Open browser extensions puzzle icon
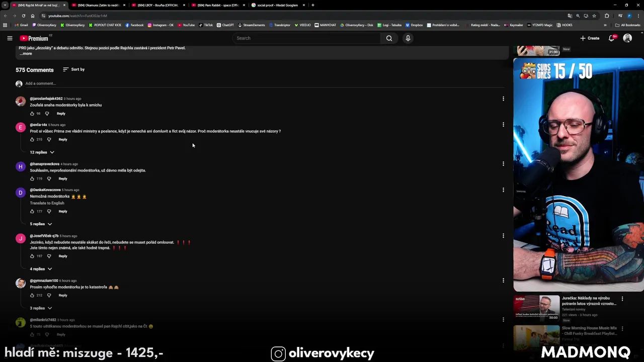 [607, 16]
